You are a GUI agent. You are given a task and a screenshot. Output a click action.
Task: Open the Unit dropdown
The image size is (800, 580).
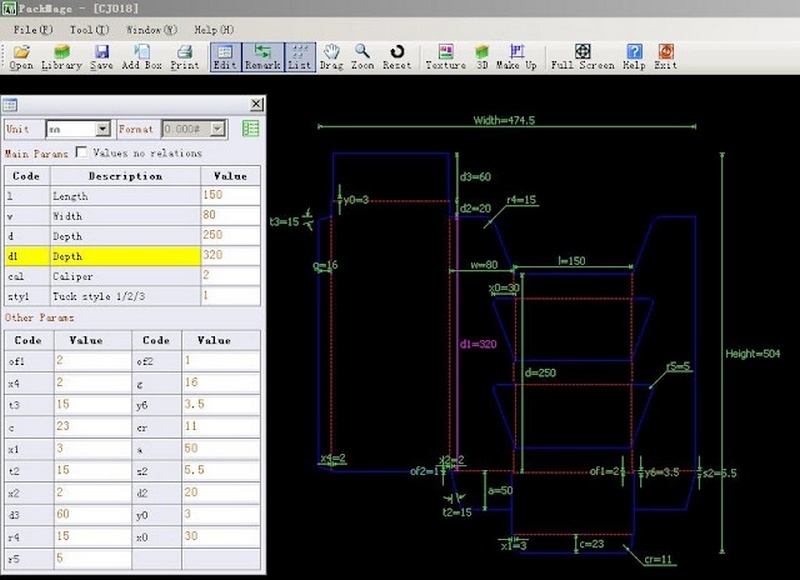[102, 129]
